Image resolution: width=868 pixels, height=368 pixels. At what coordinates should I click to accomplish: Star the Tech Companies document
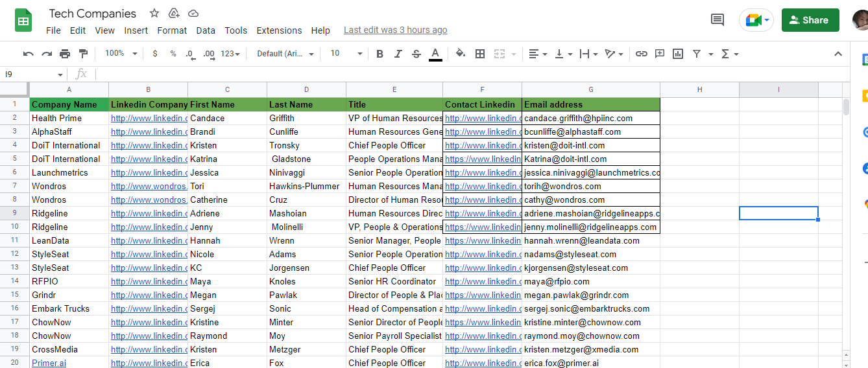154,13
